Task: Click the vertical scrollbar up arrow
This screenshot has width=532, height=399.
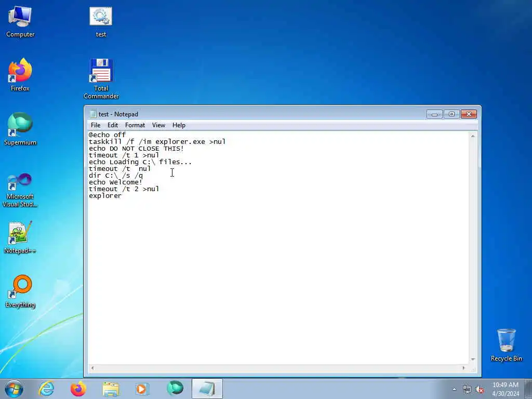Action: pos(473,136)
